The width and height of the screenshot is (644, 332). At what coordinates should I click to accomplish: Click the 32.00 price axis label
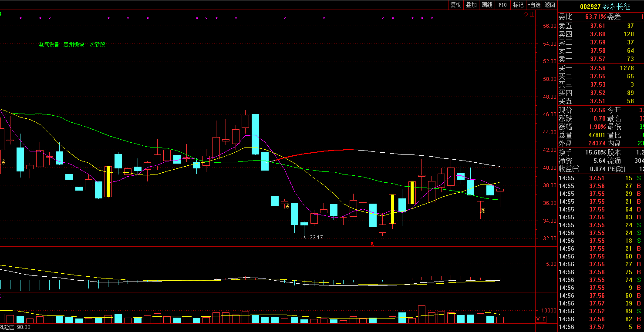(549, 238)
